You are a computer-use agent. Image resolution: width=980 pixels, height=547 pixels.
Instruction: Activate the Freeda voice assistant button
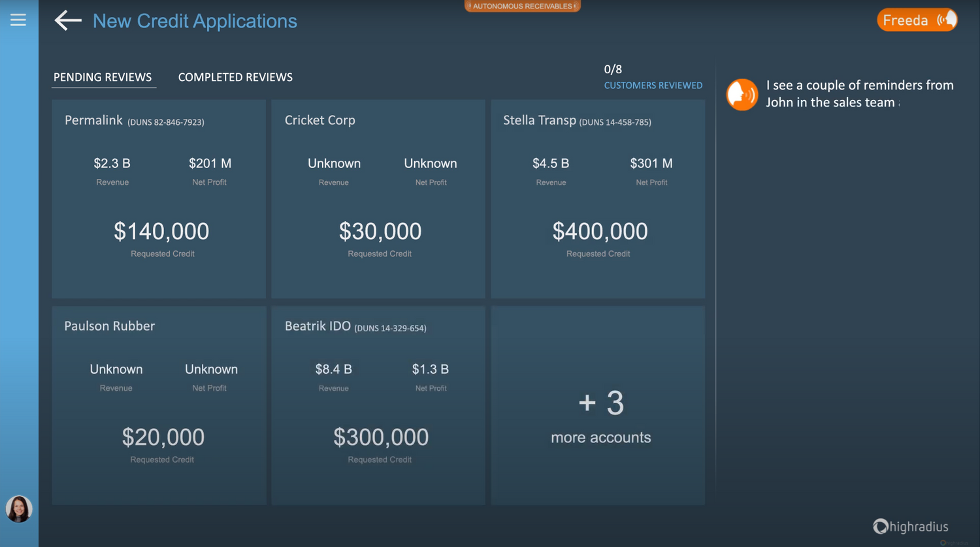tap(917, 20)
